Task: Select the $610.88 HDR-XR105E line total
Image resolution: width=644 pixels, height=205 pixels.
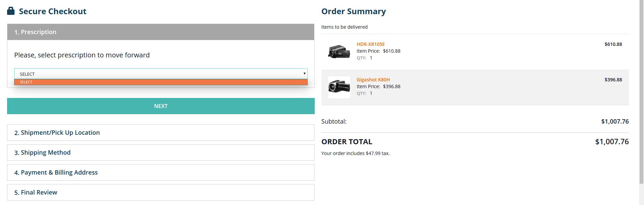Action: tap(613, 44)
